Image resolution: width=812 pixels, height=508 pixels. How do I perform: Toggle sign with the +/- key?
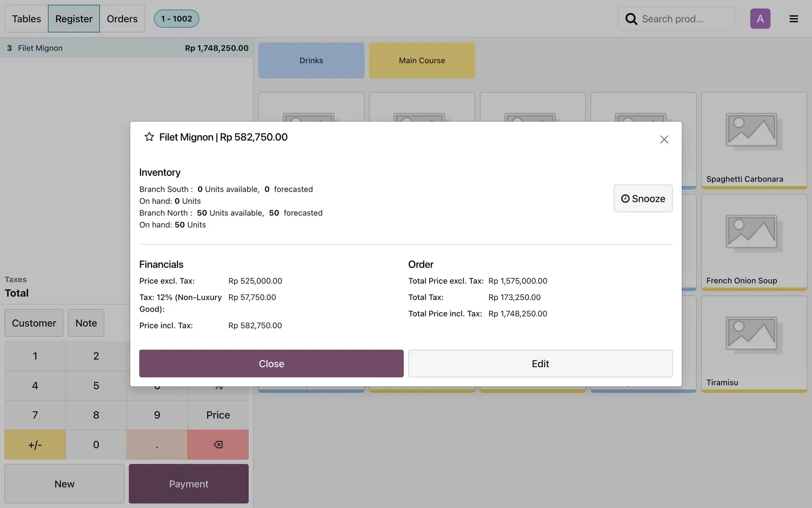(x=35, y=444)
